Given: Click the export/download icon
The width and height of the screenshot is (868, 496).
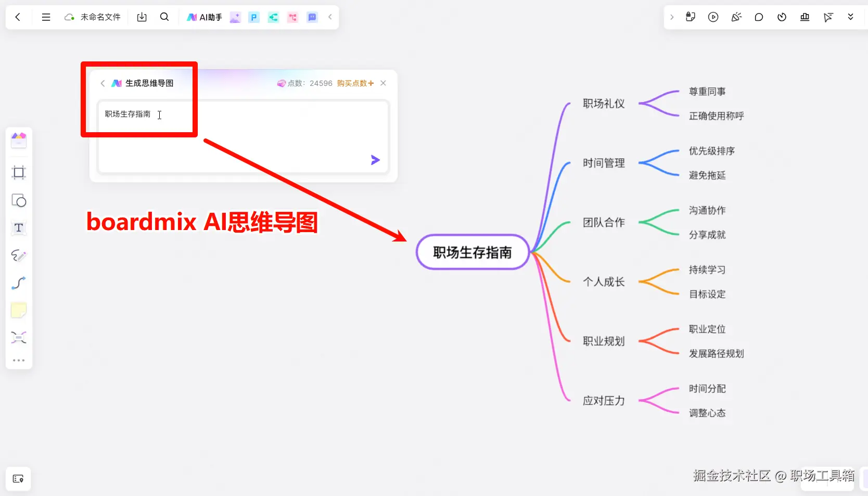Looking at the screenshot, I should pos(142,17).
